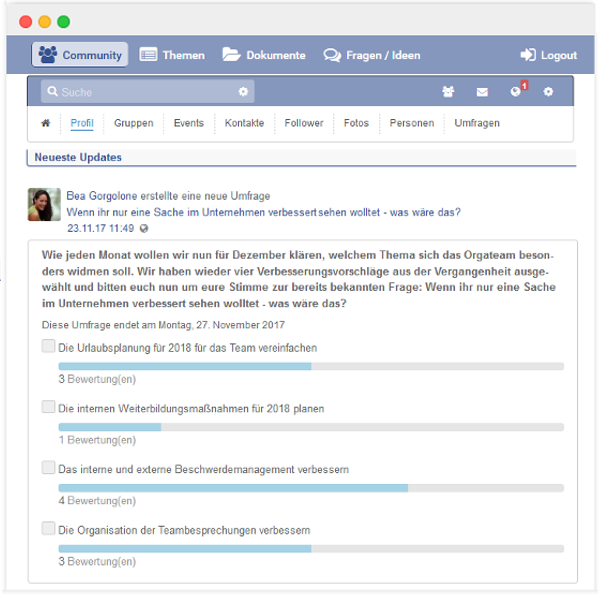Switch to the Gruppen tab
Screen dimensions: 600x595
click(133, 124)
